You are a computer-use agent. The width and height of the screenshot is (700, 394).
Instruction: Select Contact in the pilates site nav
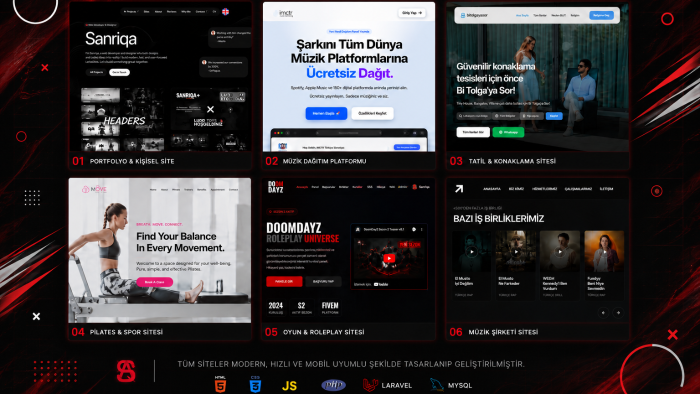click(233, 190)
